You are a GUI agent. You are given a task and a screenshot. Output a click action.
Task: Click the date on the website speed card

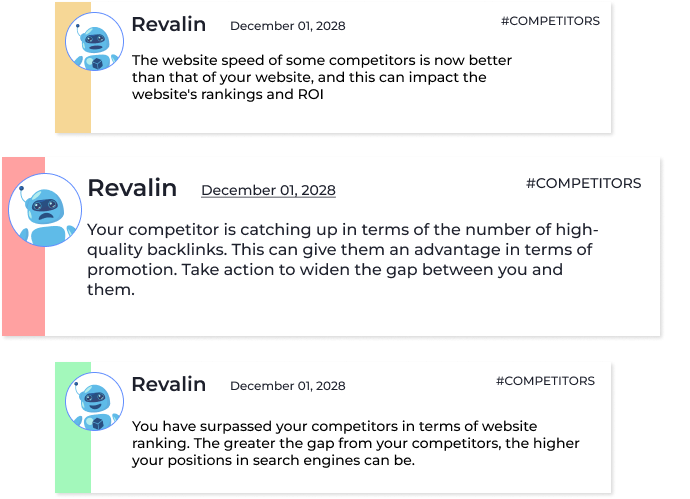[x=288, y=26]
